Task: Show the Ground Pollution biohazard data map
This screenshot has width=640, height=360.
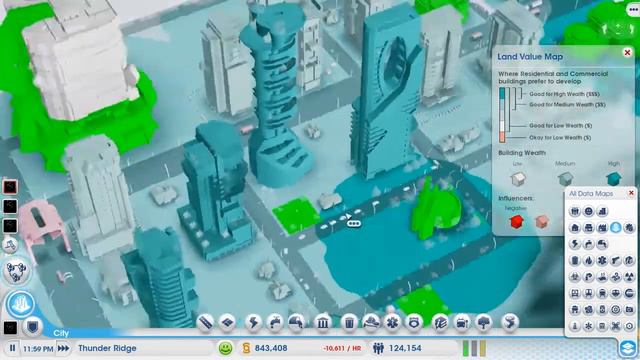Action: [575, 276]
